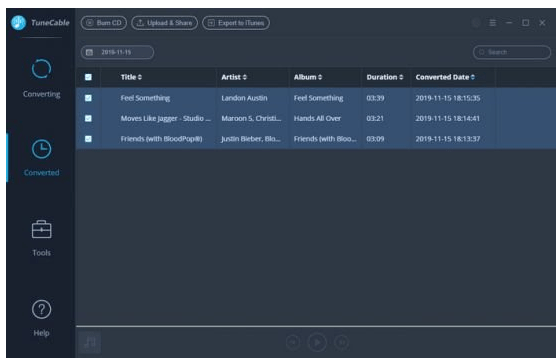Select the 'Feel Something' title cell
The height and width of the screenshot is (362, 559).
(145, 98)
